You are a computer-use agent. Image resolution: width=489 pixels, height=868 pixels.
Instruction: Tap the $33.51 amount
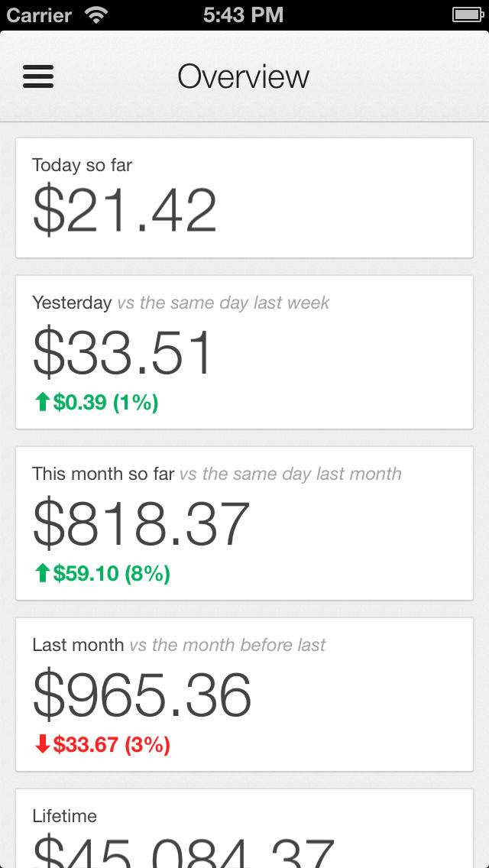(x=122, y=353)
